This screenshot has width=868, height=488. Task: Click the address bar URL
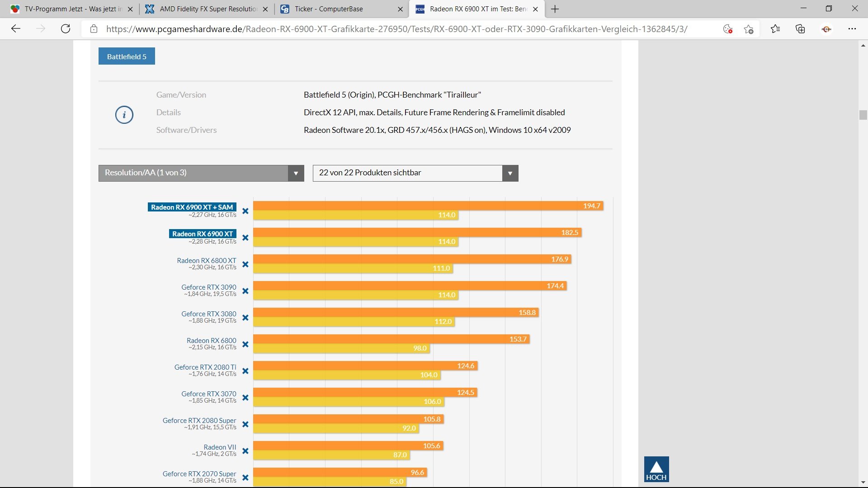pyautogui.click(x=396, y=29)
